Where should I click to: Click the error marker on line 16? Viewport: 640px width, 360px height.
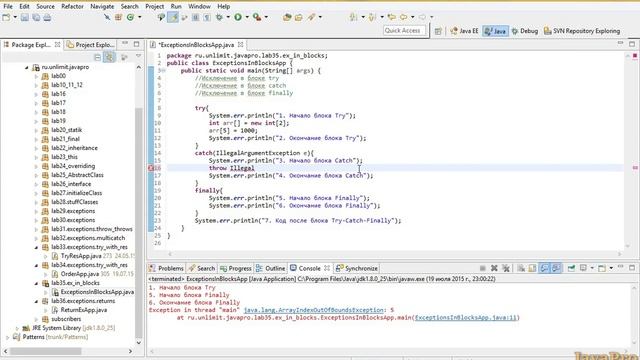[151, 168]
